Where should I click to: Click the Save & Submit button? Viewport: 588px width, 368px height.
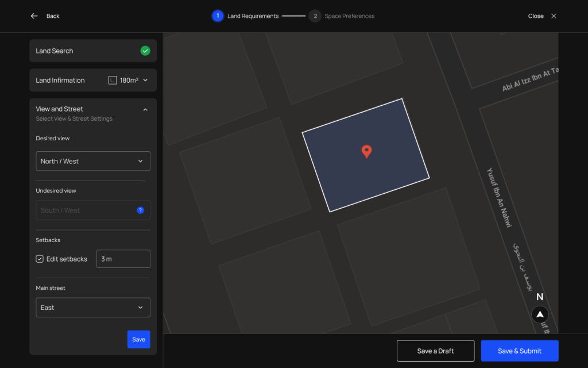pyautogui.click(x=519, y=351)
